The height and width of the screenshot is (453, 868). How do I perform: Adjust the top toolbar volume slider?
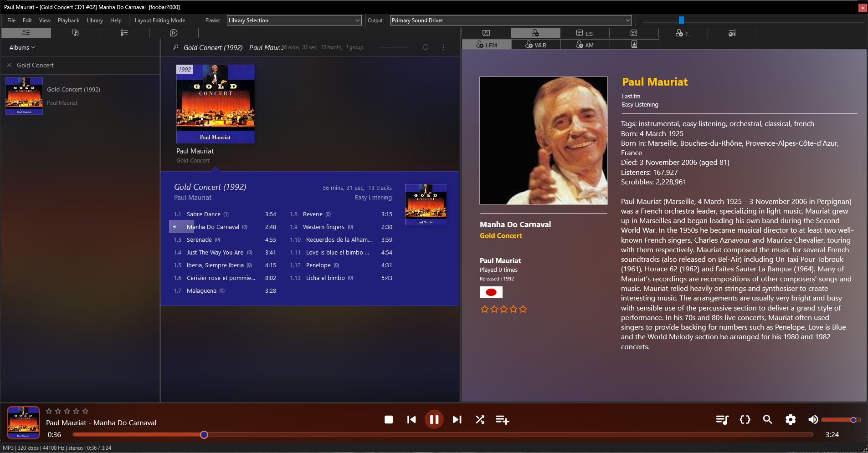[x=753, y=20]
